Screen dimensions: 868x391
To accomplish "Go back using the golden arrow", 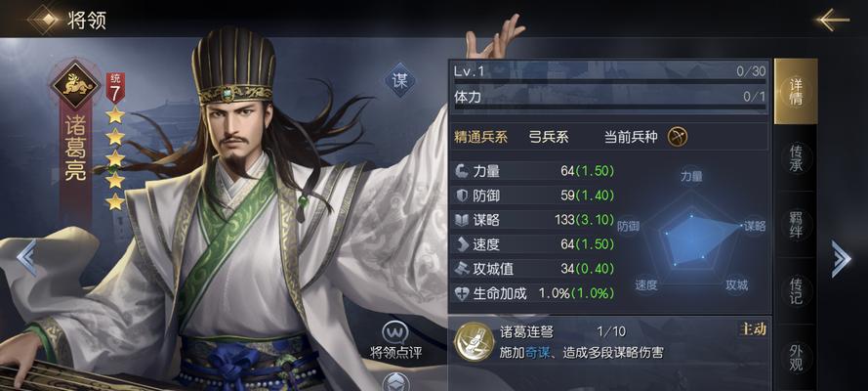I will (x=832, y=20).
